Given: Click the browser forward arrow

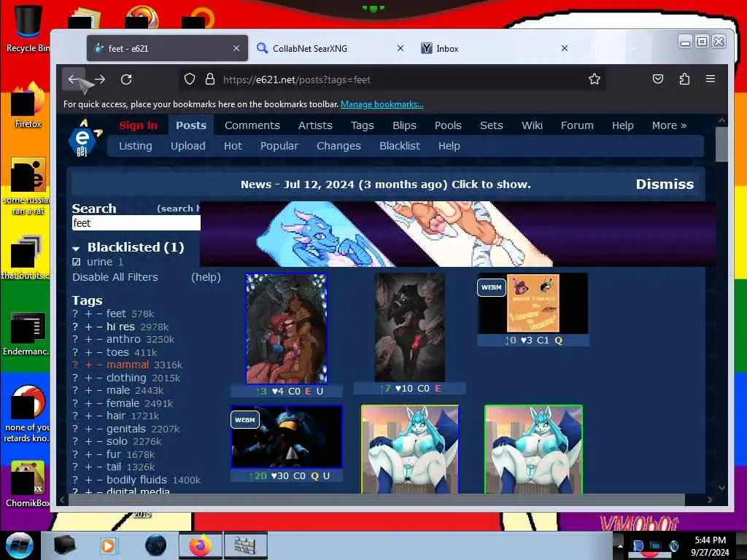Looking at the screenshot, I should coord(99,79).
